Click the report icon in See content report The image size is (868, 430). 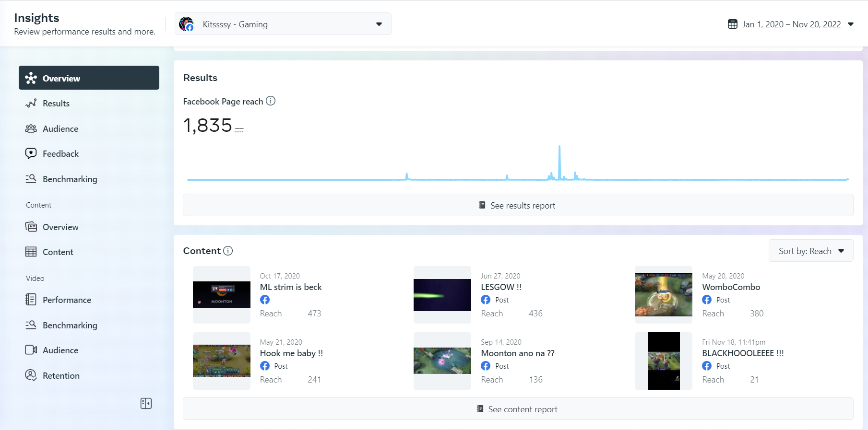point(480,409)
